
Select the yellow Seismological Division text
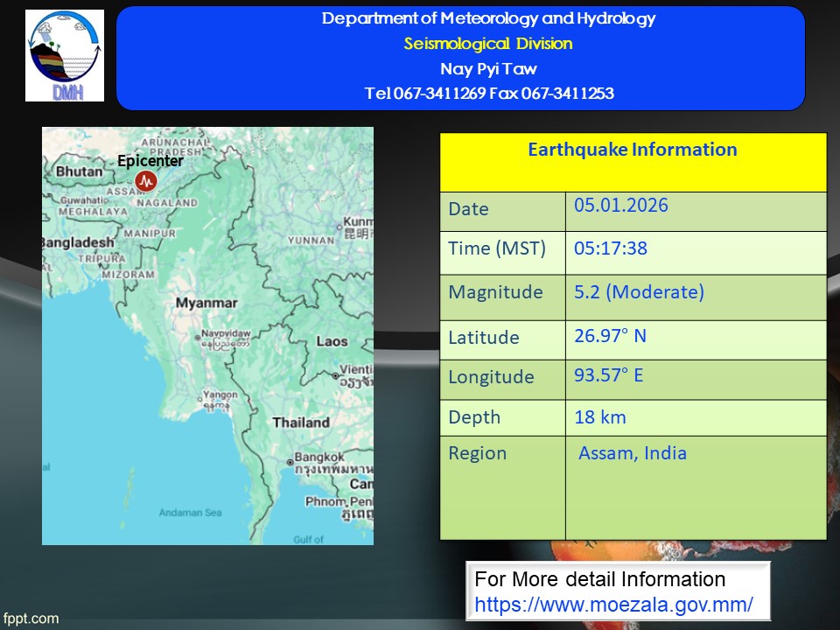tap(488, 44)
